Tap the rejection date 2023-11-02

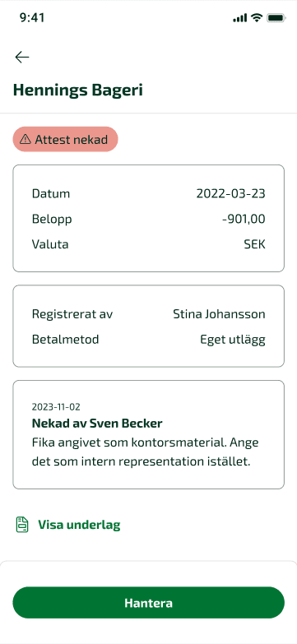(x=56, y=407)
